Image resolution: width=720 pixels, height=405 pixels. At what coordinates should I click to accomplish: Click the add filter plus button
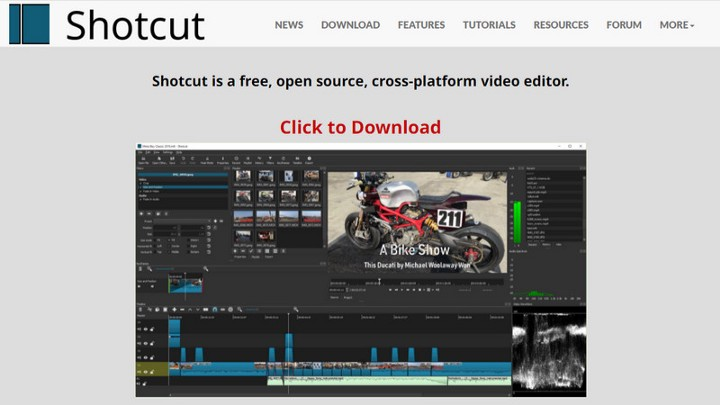click(141, 214)
